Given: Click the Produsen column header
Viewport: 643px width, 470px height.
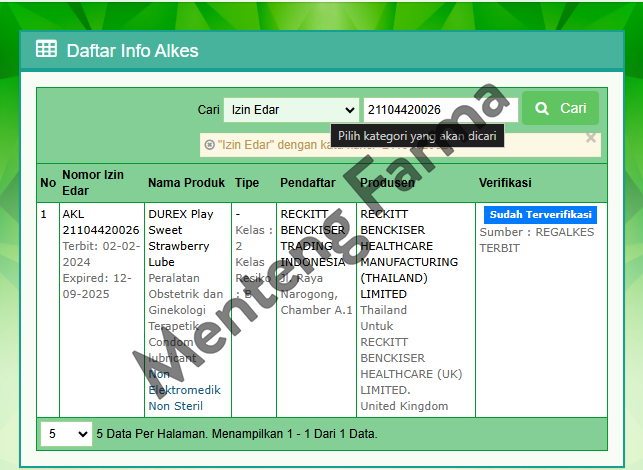Looking at the screenshot, I should 387,183.
